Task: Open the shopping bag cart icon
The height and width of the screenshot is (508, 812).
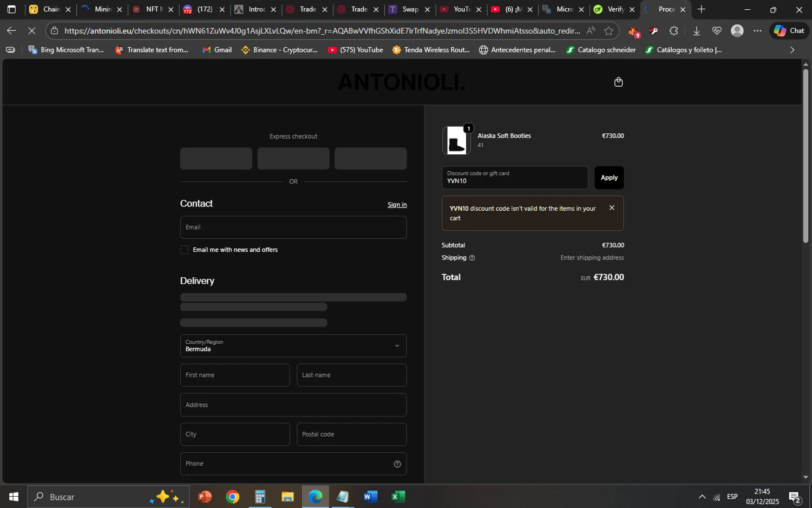Action: click(619, 82)
